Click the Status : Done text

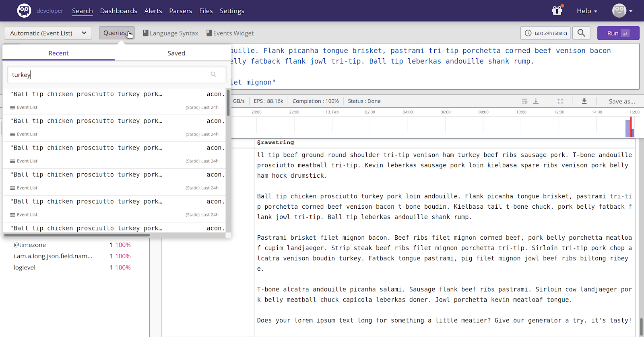[x=364, y=101]
